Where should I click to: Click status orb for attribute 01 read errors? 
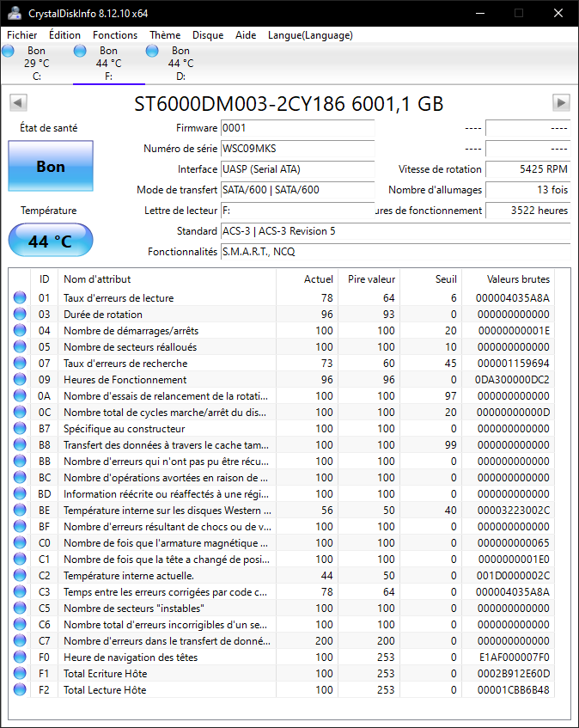click(x=20, y=298)
